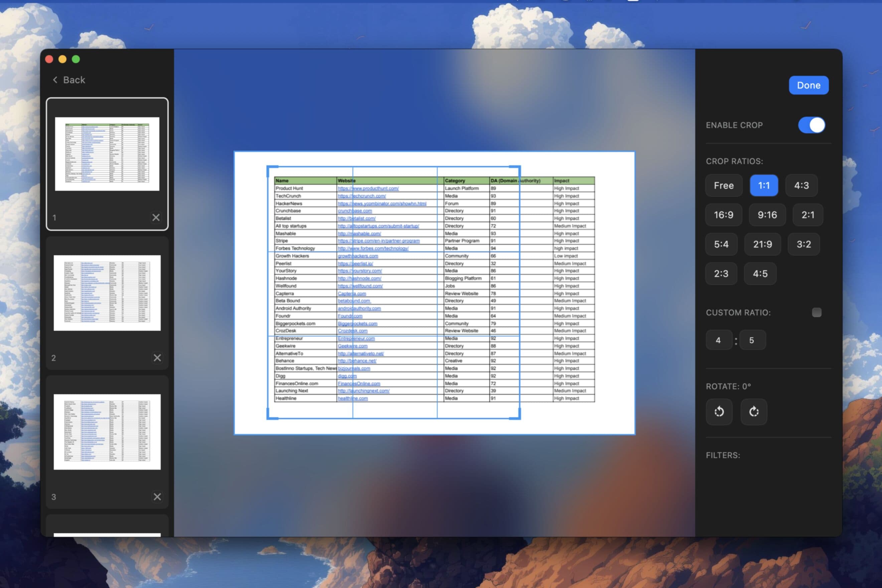This screenshot has height=588, width=882.
Task: Toggle the Enable Crop switch
Action: coord(812,125)
